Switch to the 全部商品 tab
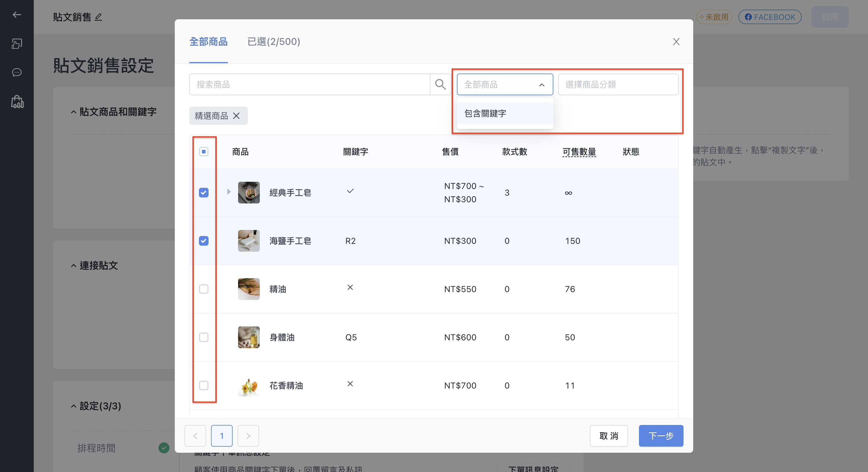This screenshot has width=868, height=472. (x=208, y=41)
